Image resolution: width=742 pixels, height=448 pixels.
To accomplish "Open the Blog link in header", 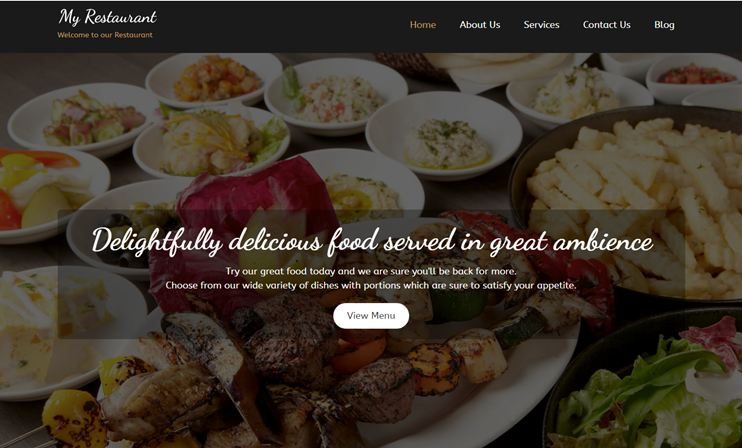I will tap(664, 25).
